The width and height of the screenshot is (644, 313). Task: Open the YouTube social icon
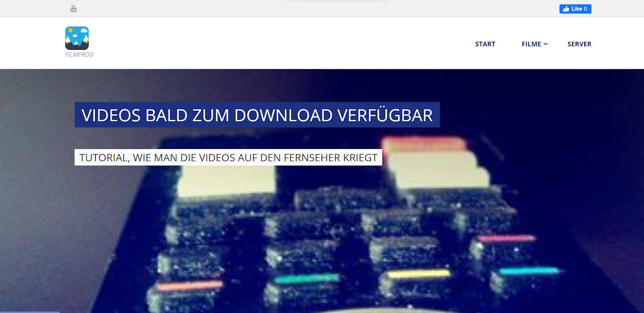(73, 9)
